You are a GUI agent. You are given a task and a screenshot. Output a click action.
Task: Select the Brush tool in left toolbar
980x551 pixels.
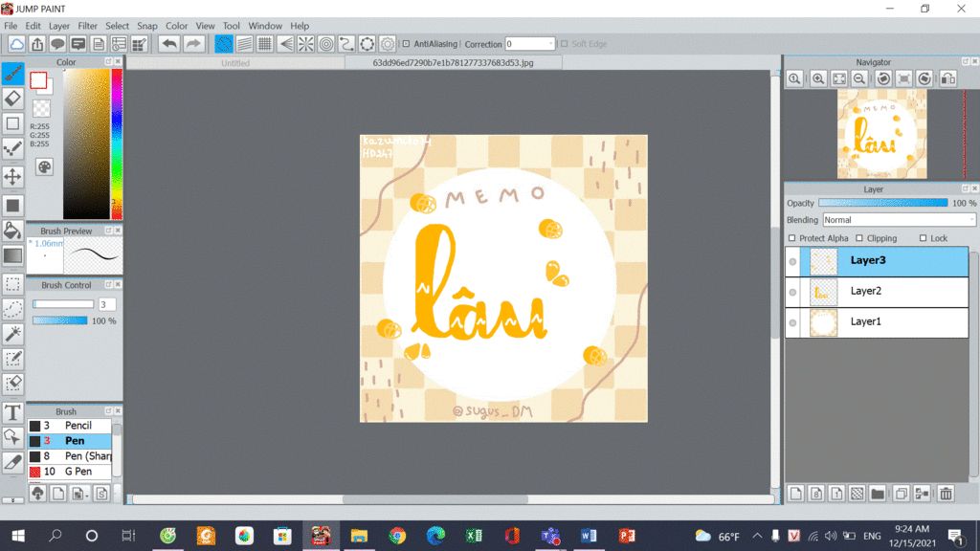tap(12, 73)
